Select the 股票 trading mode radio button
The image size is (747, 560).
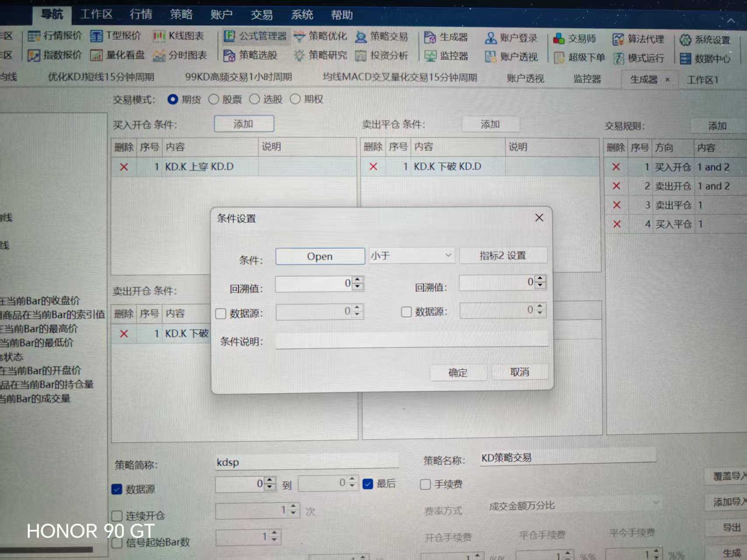tap(214, 99)
